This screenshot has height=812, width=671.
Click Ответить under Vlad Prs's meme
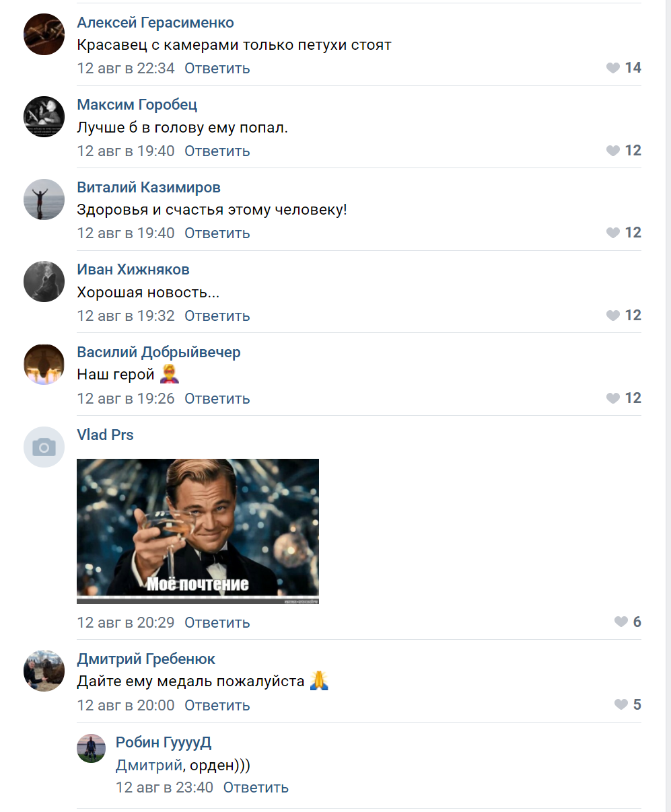217,622
